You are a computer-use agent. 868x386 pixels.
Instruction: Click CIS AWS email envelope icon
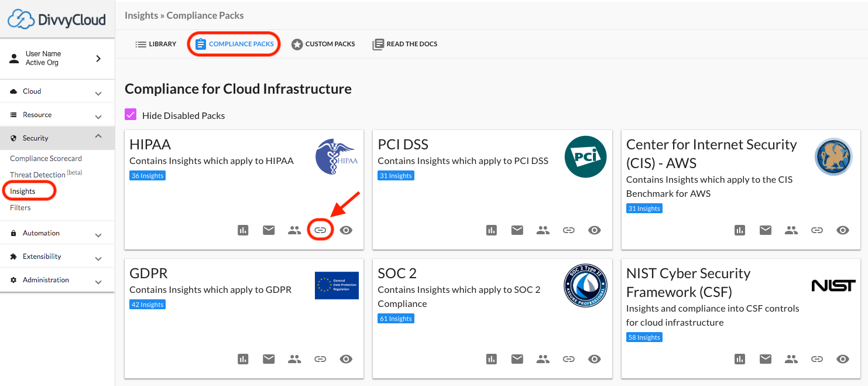tap(766, 230)
